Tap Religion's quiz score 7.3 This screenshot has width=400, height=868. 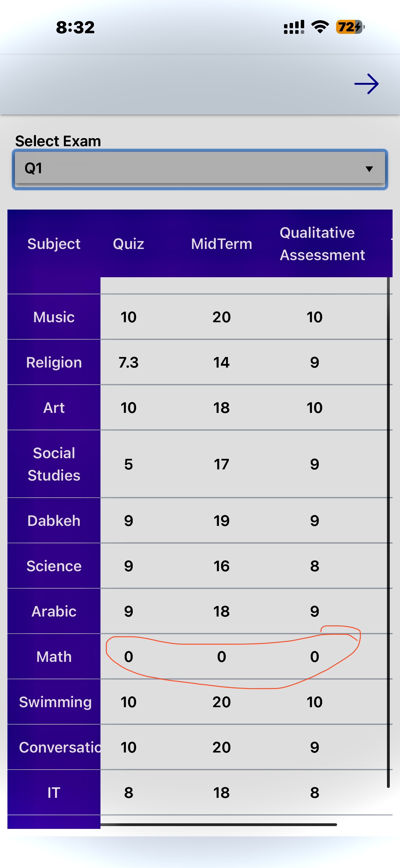[129, 363]
